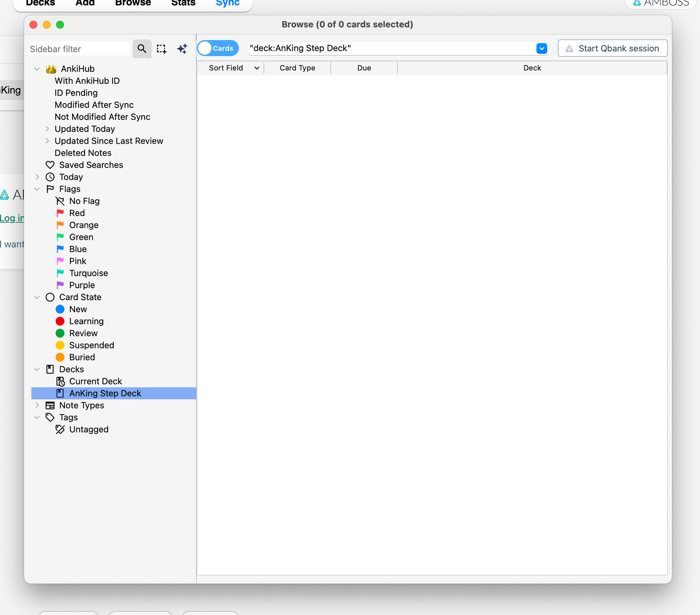Click the sparkle AI search icon
Viewport: 700px width, 615px height.
tap(182, 49)
